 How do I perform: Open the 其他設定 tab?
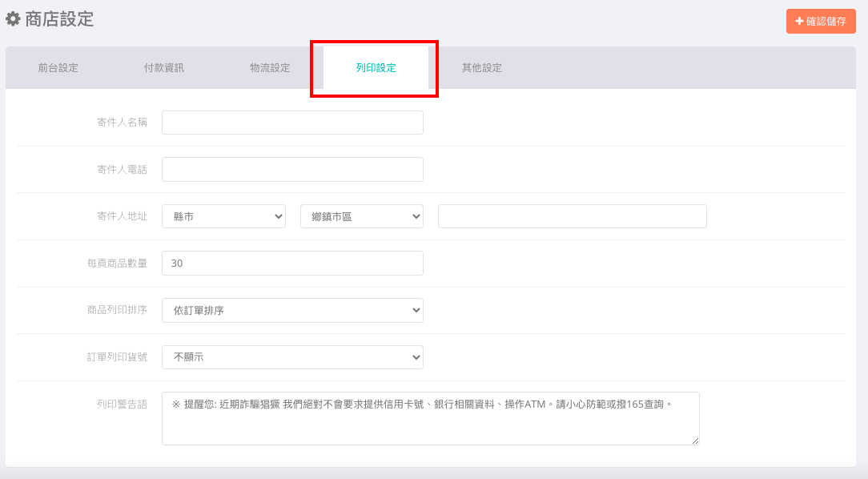coord(481,67)
